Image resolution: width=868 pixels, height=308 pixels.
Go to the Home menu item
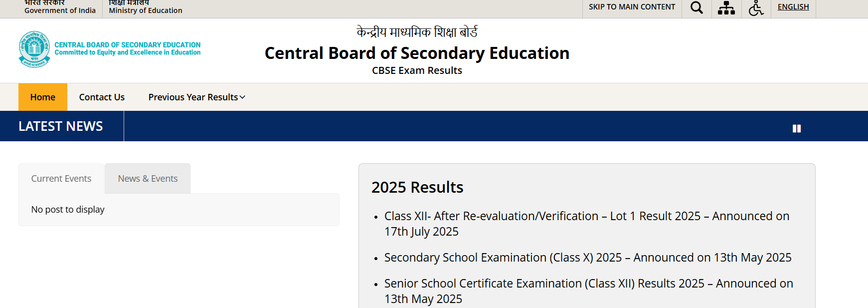(x=43, y=97)
